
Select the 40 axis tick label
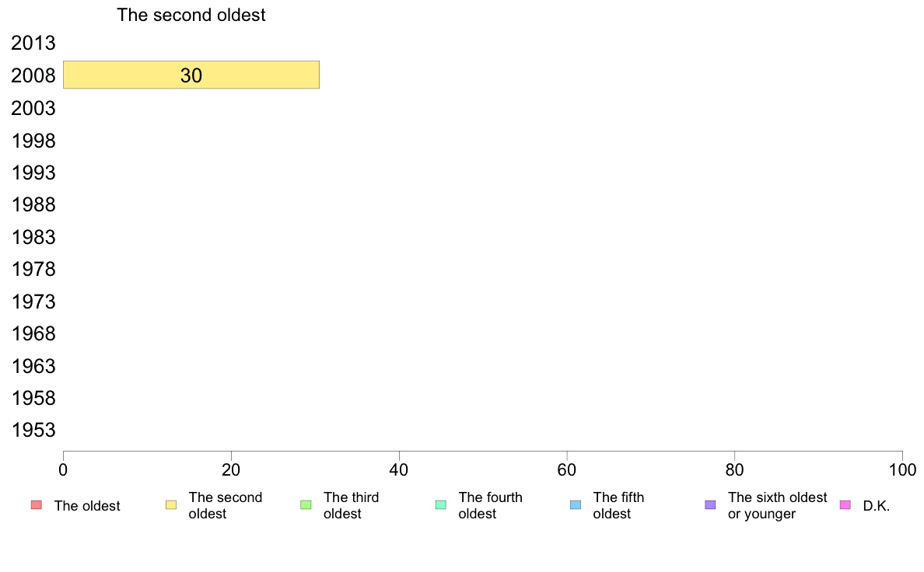399,469
